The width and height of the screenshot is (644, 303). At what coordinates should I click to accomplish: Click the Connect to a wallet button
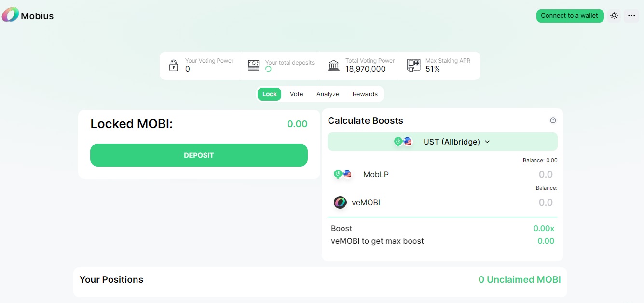click(569, 15)
